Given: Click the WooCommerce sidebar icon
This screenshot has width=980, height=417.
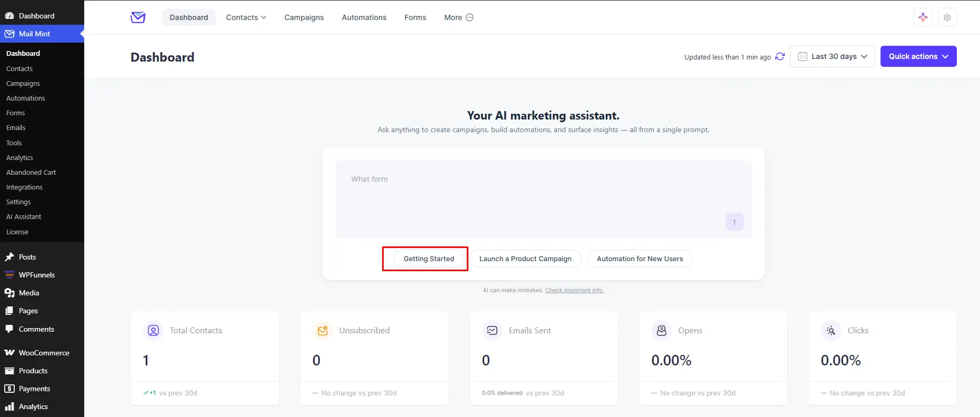Looking at the screenshot, I should (x=9, y=353).
